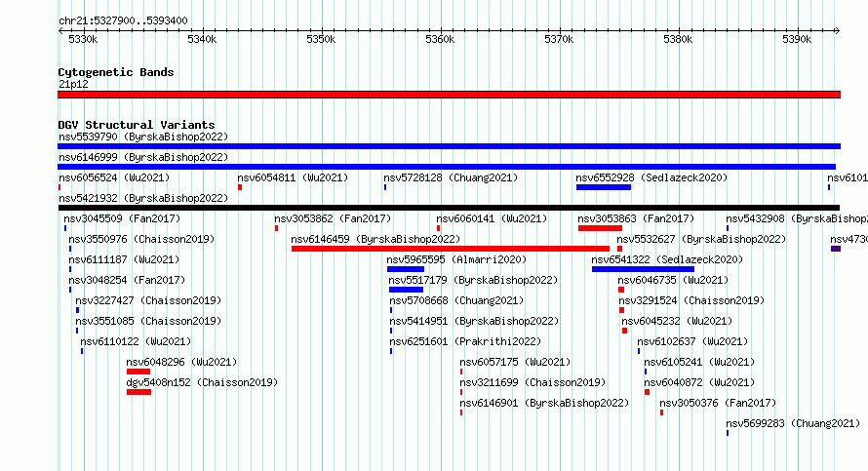Viewport: 868px width, 471px height.
Task: Open nsv3050376 (Fan2017) label
Action: click(x=718, y=403)
